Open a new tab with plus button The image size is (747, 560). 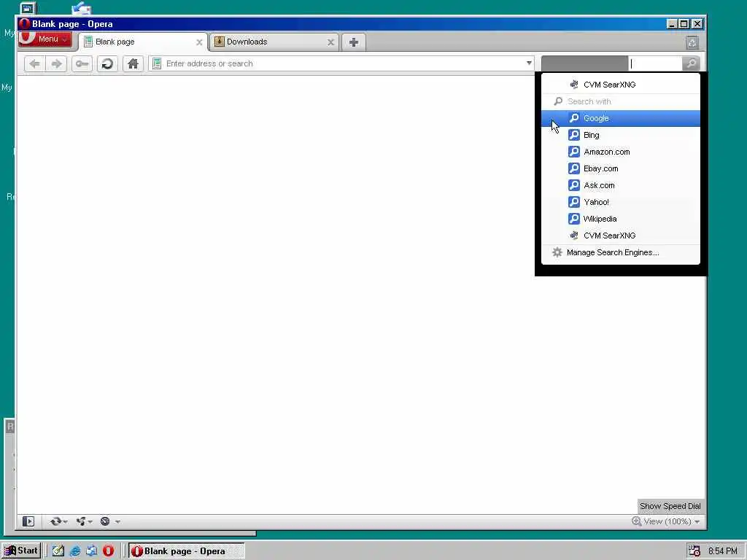pyautogui.click(x=354, y=42)
